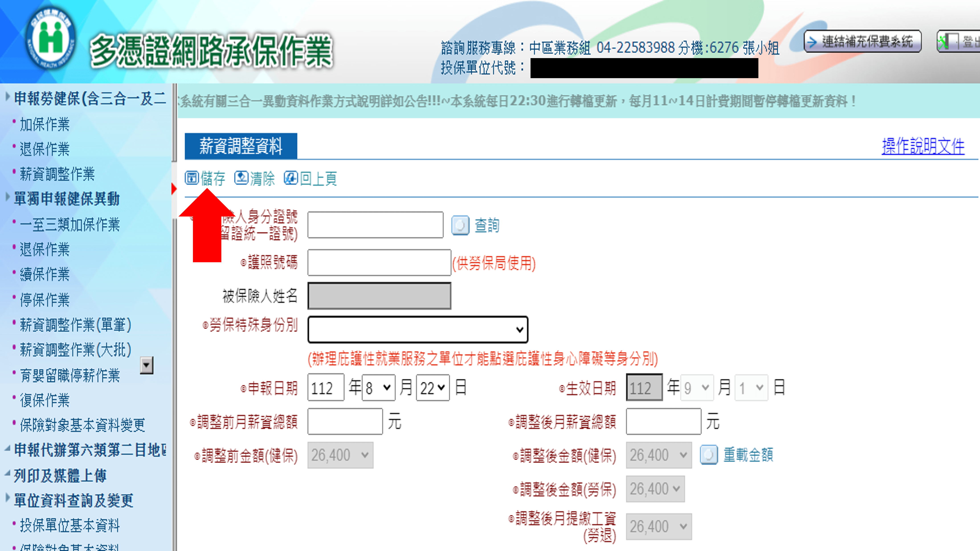Open the 操作說明文件 link
Image resolution: width=980 pixels, height=551 pixels.
coord(923,146)
